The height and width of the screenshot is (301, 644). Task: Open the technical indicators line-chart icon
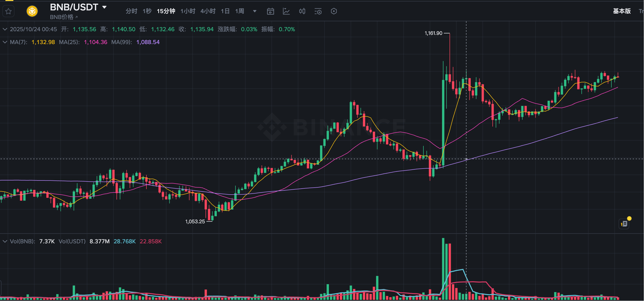point(286,11)
